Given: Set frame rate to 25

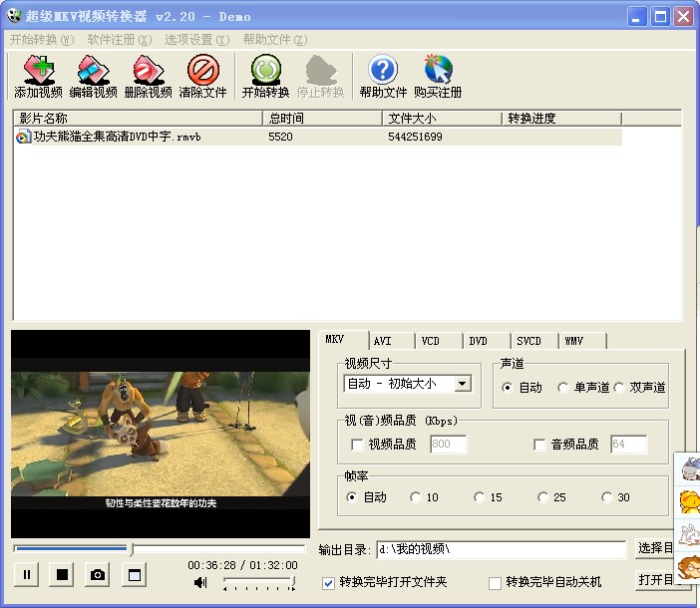Looking at the screenshot, I should coord(542,497).
